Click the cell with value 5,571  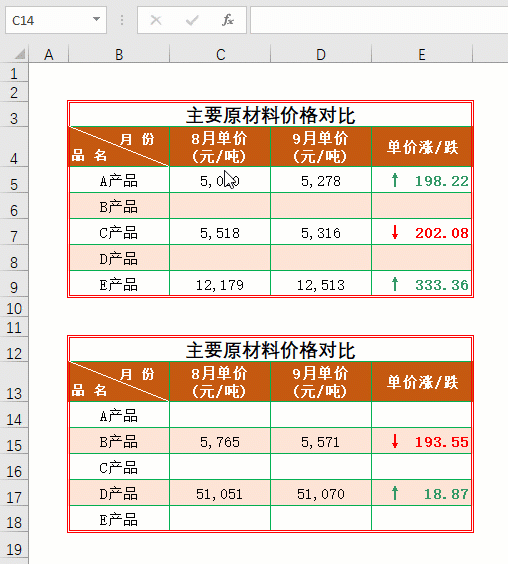click(321, 441)
